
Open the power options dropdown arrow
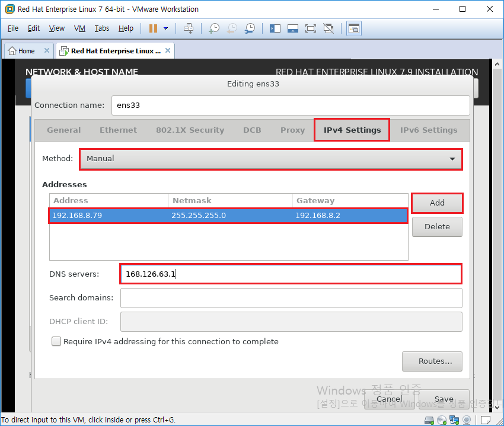[x=166, y=28]
